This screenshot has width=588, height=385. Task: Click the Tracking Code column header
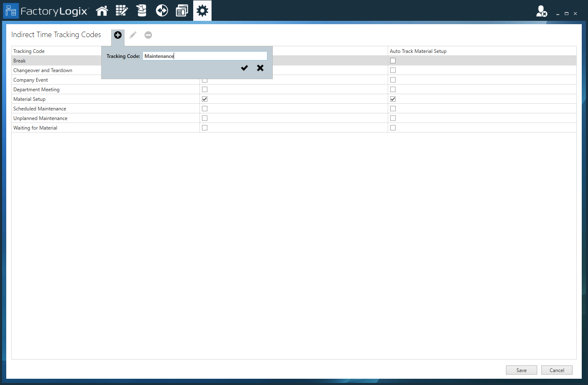point(29,51)
